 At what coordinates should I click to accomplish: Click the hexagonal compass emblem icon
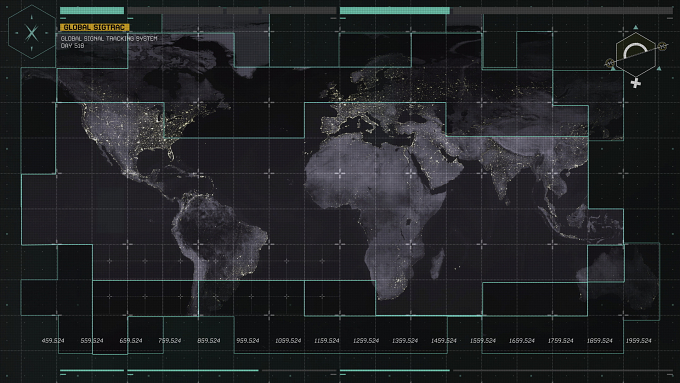[32, 32]
